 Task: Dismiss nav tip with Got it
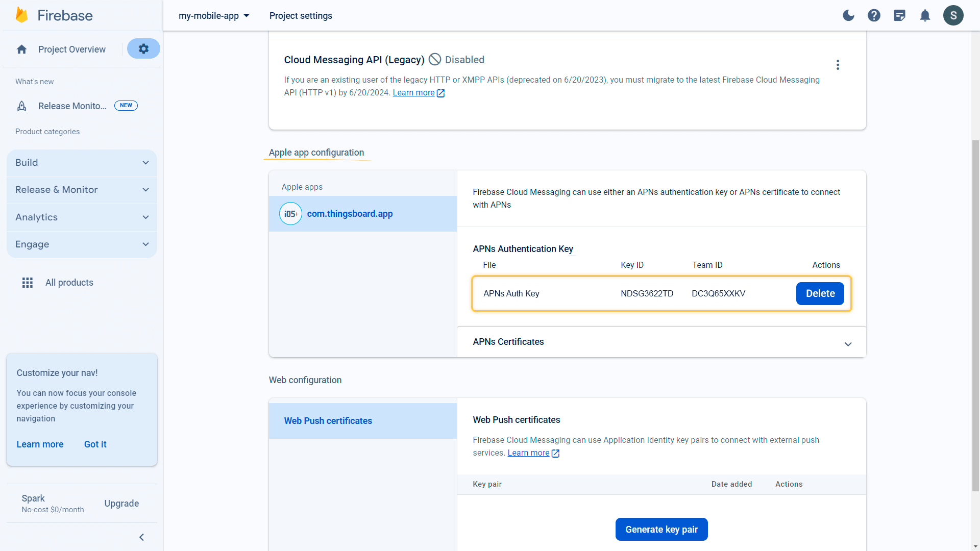[x=95, y=444]
